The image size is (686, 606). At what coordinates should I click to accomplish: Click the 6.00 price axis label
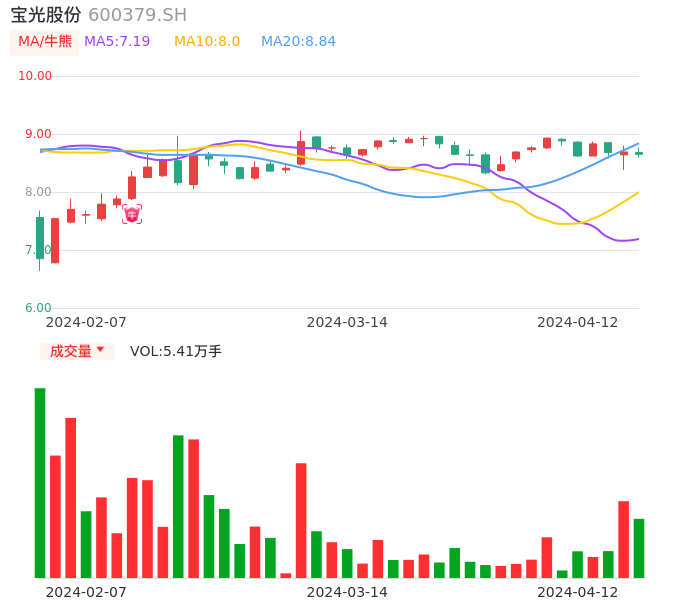38,308
